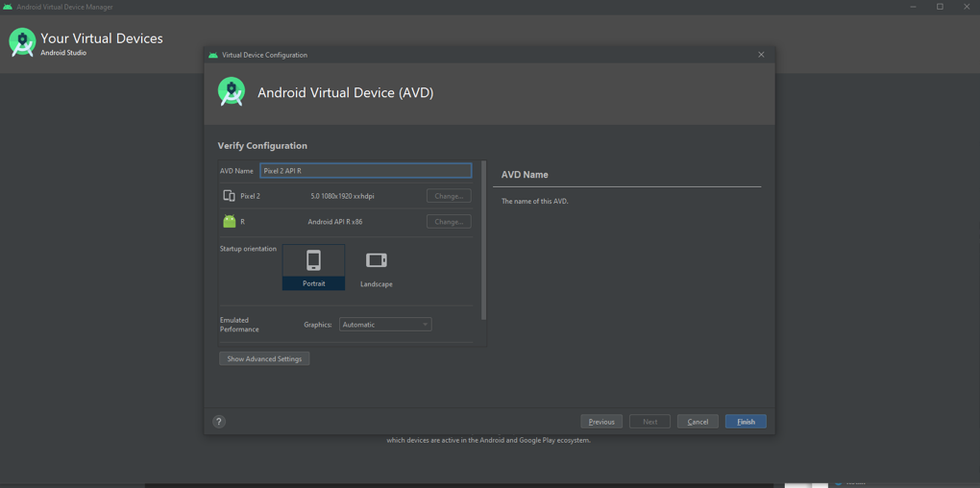Select Landscape startup orientation
The width and height of the screenshot is (980, 488).
[377, 267]
